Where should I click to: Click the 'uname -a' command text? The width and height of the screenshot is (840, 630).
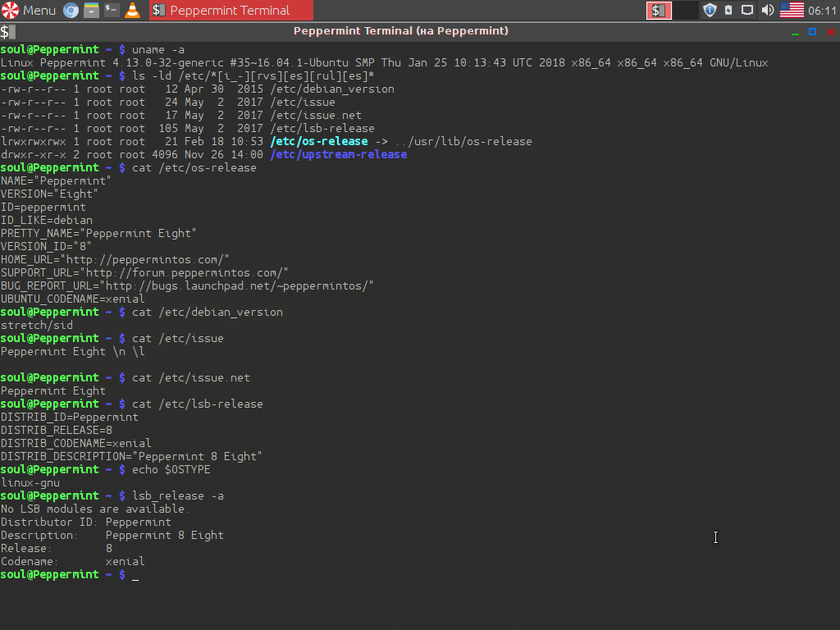coord(158,50)
